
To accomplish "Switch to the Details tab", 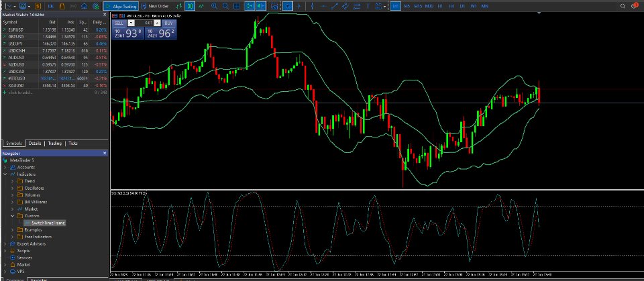I will click(x=35, y=144).
